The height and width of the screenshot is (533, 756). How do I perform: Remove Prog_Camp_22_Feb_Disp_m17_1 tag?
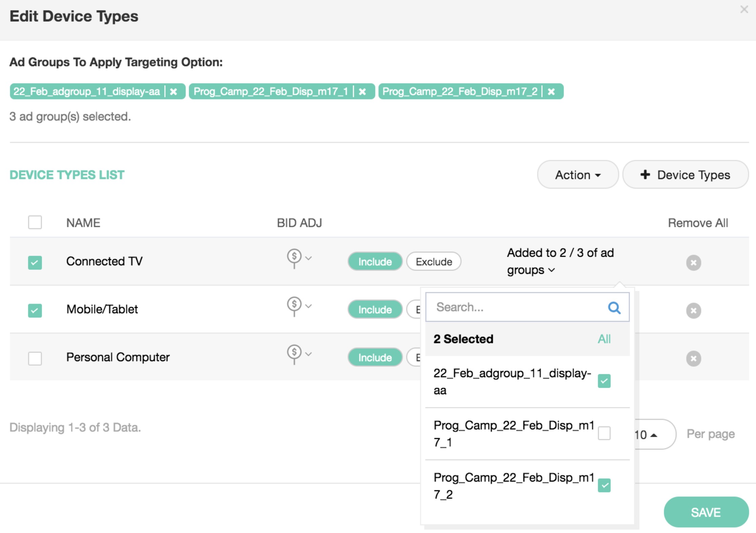tap(362, 91)
